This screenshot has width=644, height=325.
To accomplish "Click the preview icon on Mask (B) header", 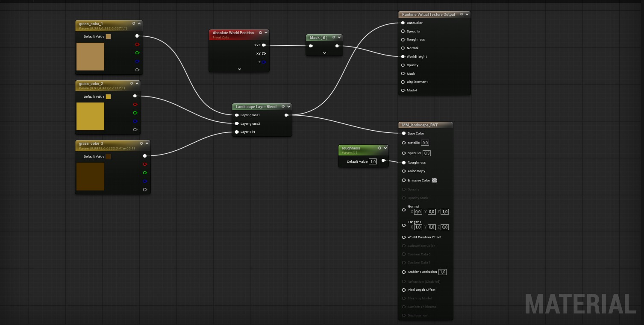I will tap(334, 38).
